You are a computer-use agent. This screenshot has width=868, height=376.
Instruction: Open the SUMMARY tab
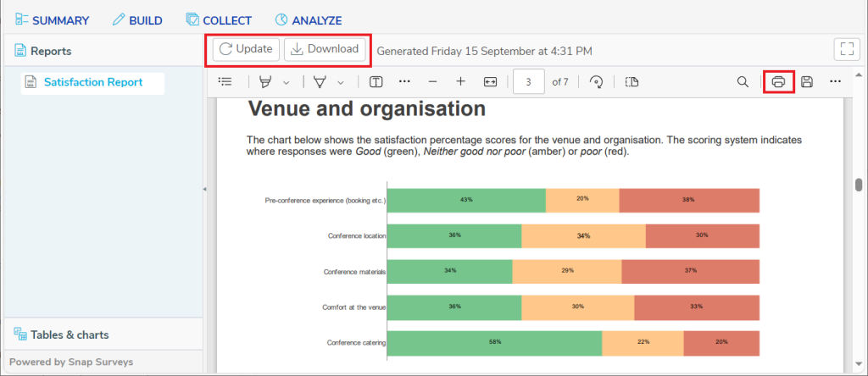(52, 20)
